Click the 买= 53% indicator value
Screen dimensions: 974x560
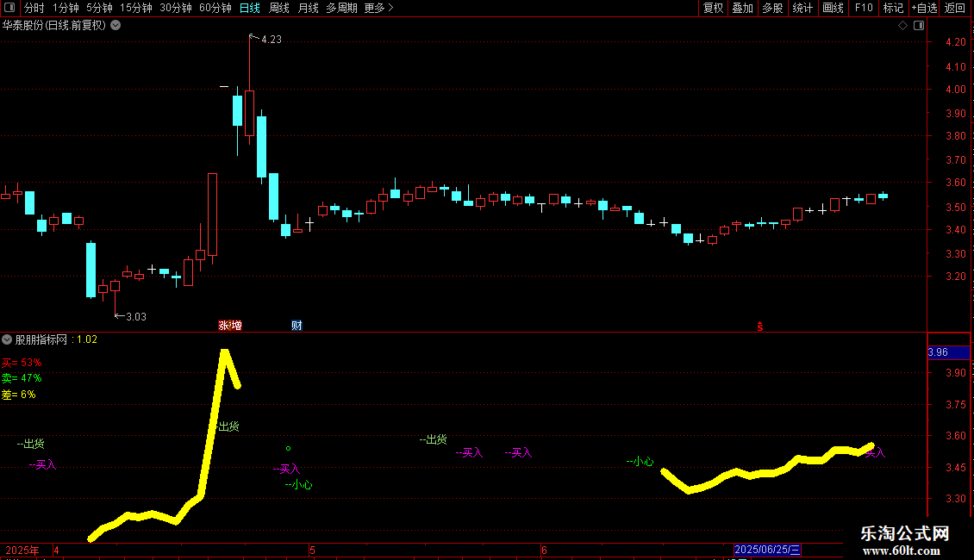click(22, 363)
